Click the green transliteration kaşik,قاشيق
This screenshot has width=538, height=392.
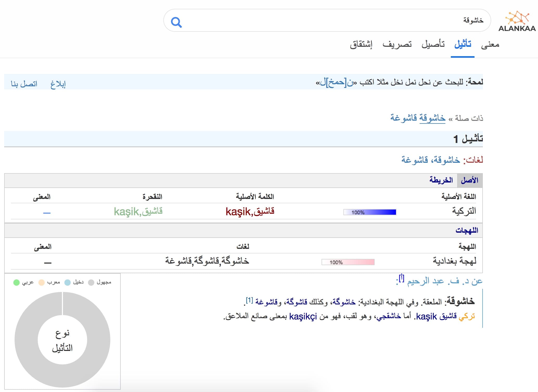138,212
